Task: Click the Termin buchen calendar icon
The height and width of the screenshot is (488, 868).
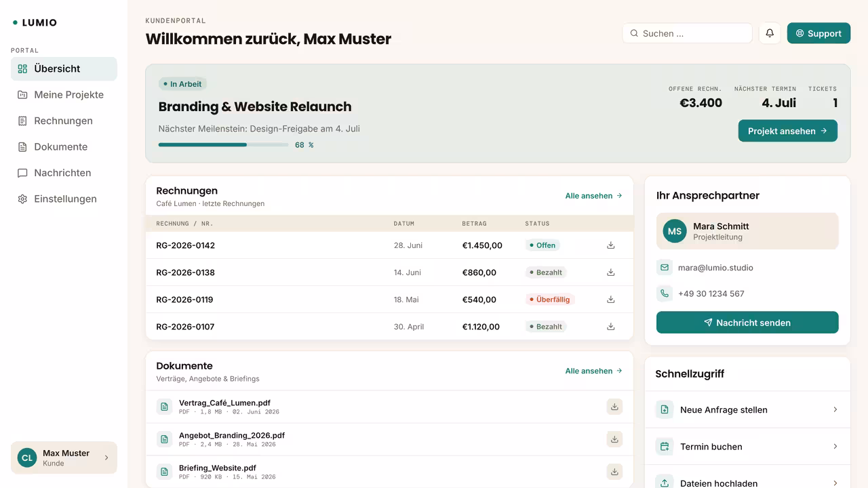Action: (665, 447)
